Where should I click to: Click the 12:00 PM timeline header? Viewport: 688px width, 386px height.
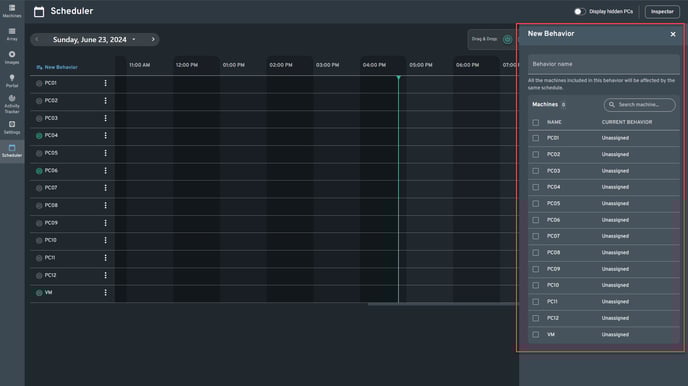tap(186, 65)
